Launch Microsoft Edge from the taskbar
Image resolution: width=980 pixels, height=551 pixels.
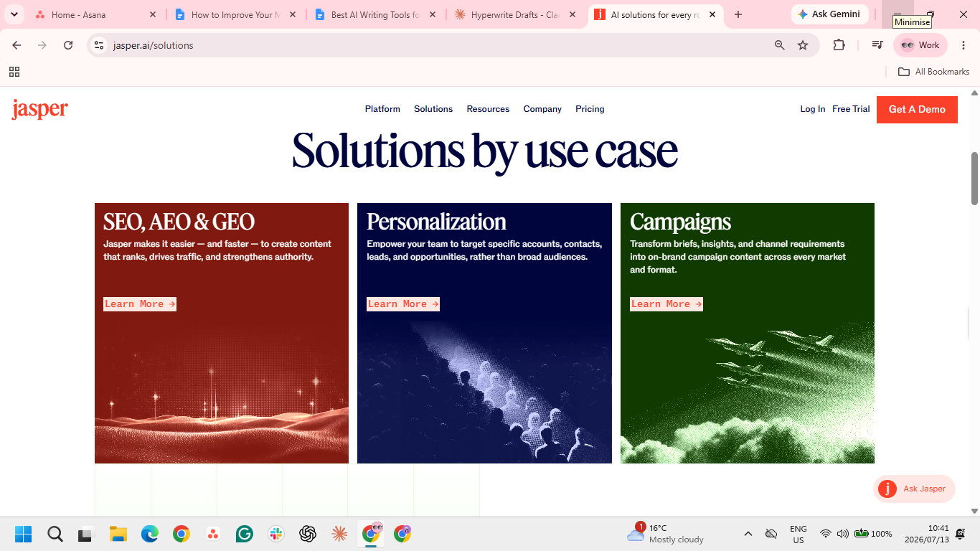150,534
